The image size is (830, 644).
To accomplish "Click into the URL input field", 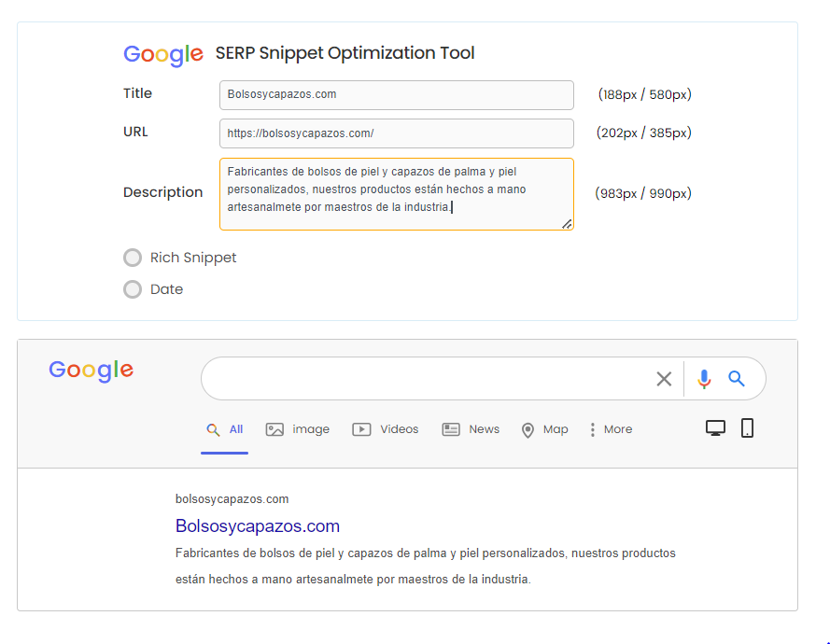I will [x=397, y=133].
